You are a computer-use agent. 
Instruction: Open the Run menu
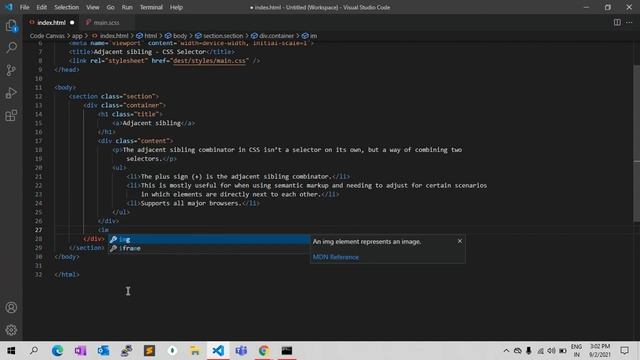(127, 7)
